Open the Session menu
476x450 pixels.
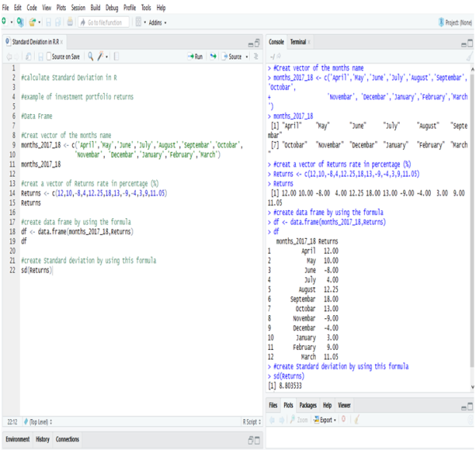78,6
